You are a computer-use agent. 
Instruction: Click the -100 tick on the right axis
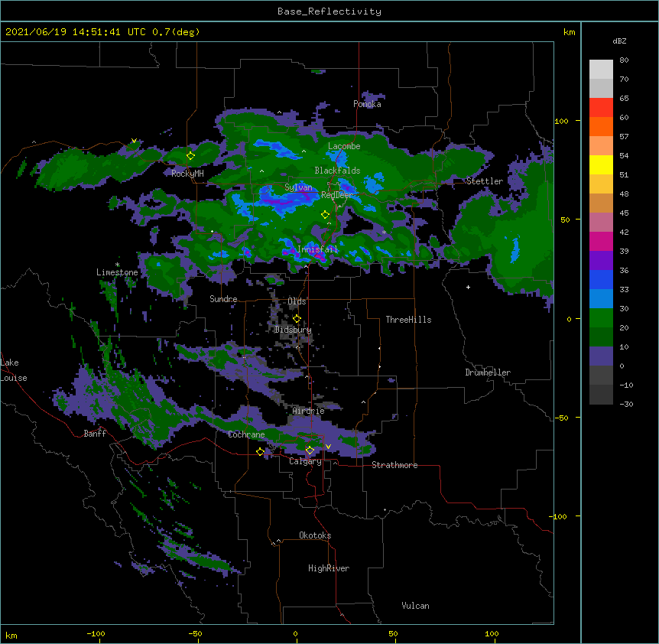pyautogui.click(x=559, y=516)
